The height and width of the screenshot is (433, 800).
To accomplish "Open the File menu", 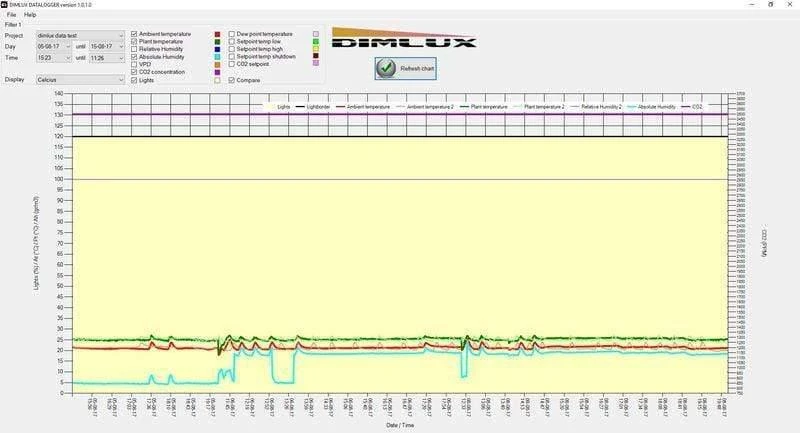I will (11, 15).
